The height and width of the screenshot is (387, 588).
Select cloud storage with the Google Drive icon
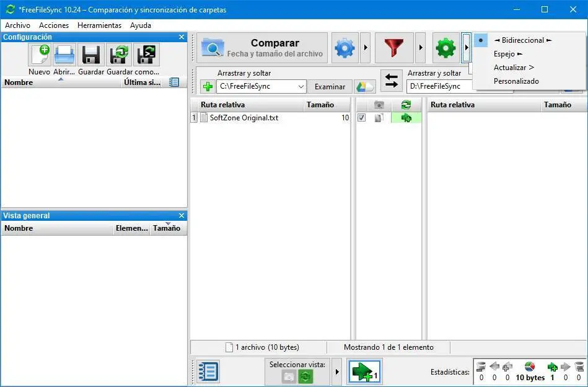pyautogui.click(x=364, y=87)
